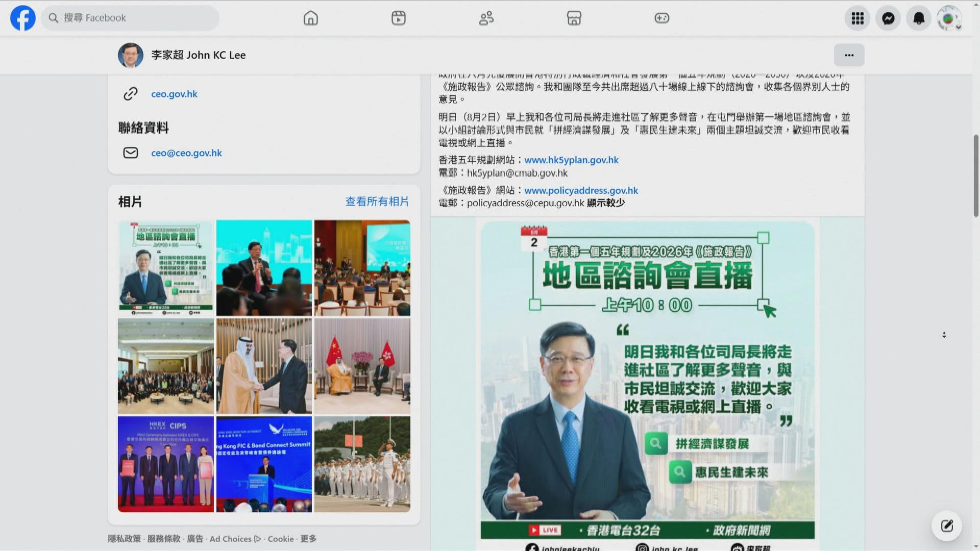Click the 廣告 footer link
Image resolution: width=980 pixels, height=551 pixels.
click(195, 539)
